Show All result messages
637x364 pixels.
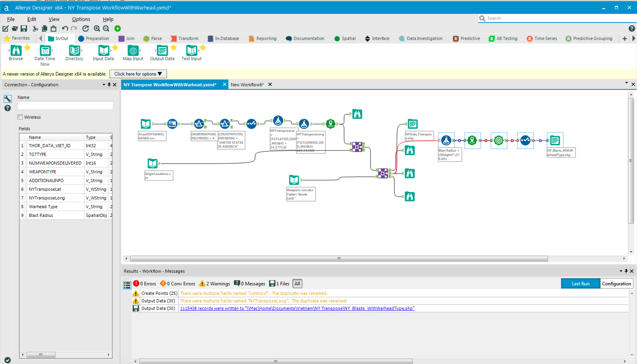click(297, 284)
